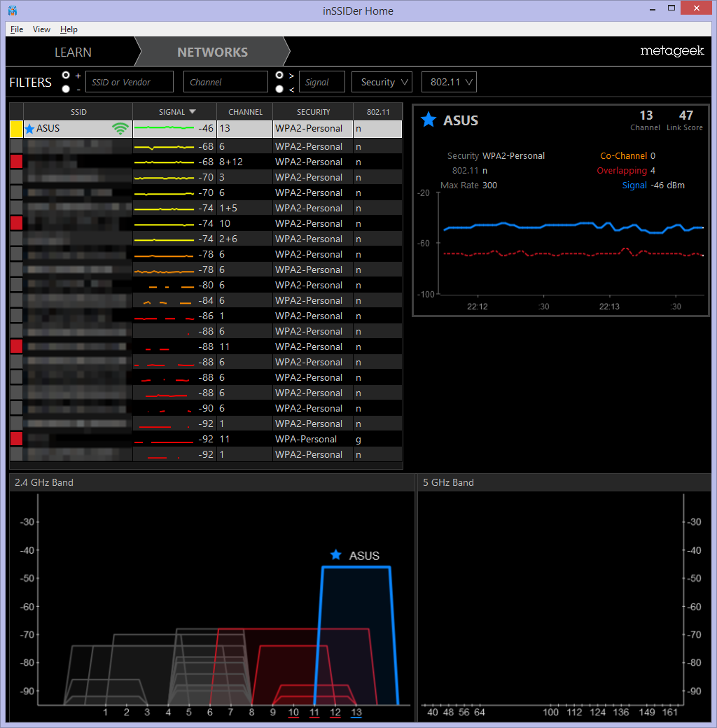Click the gray swatch on the -70 channel 3 row
Screen dimensions: 717x728
click(16, 177)
